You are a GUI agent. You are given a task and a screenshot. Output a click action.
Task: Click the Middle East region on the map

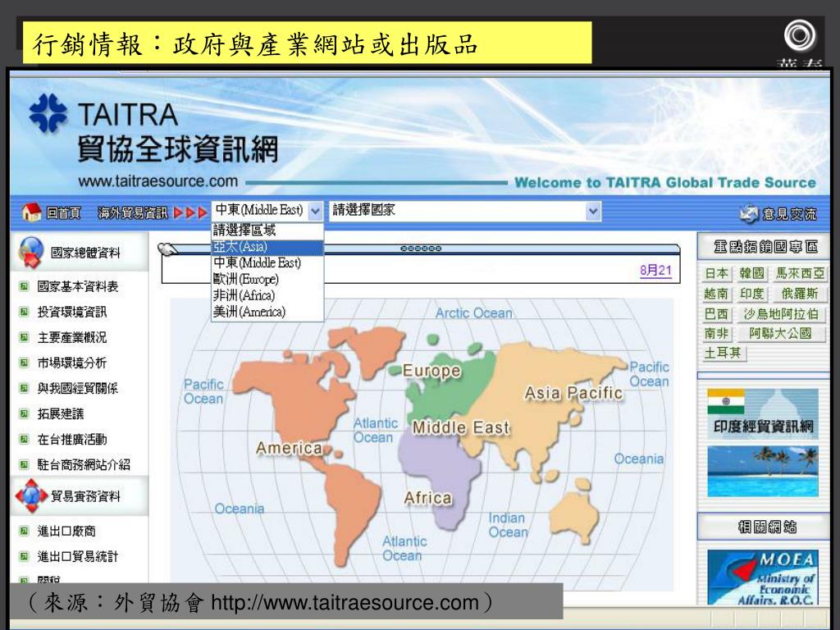pyautogui.click(x=461, y=427)
